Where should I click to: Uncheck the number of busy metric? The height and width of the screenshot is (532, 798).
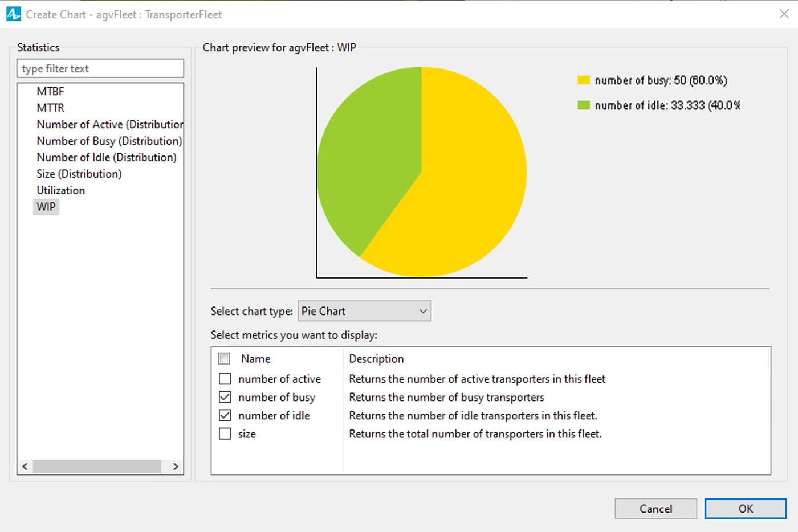(x=225, y=397)
